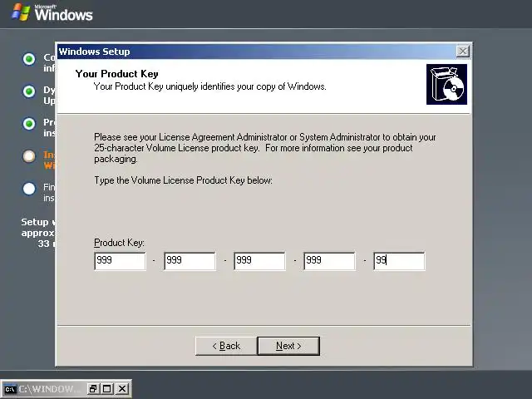Close the Windows Setup dialog
Viewport: 532px width, 399px height.
coord(463,52)
